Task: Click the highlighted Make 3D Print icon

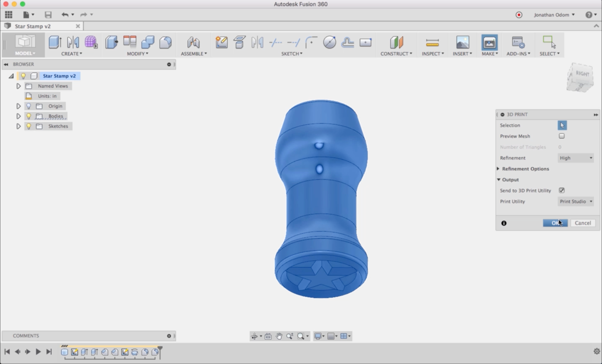Action: tap(489, 42)
